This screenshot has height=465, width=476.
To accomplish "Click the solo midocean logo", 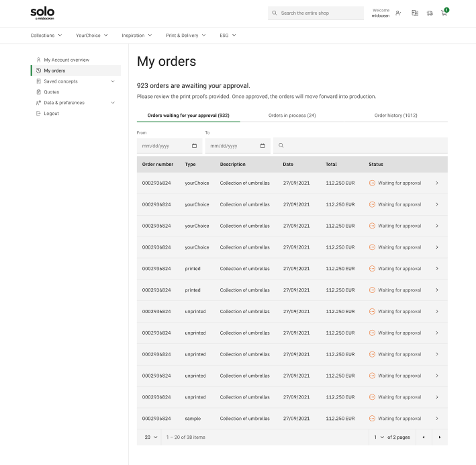I will tap(42, 13).
